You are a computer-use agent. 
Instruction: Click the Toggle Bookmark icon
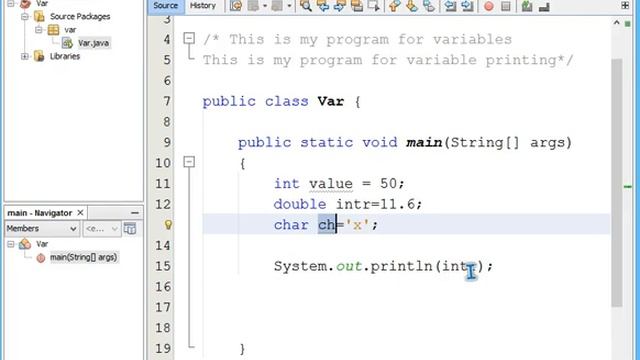[429, 6]
